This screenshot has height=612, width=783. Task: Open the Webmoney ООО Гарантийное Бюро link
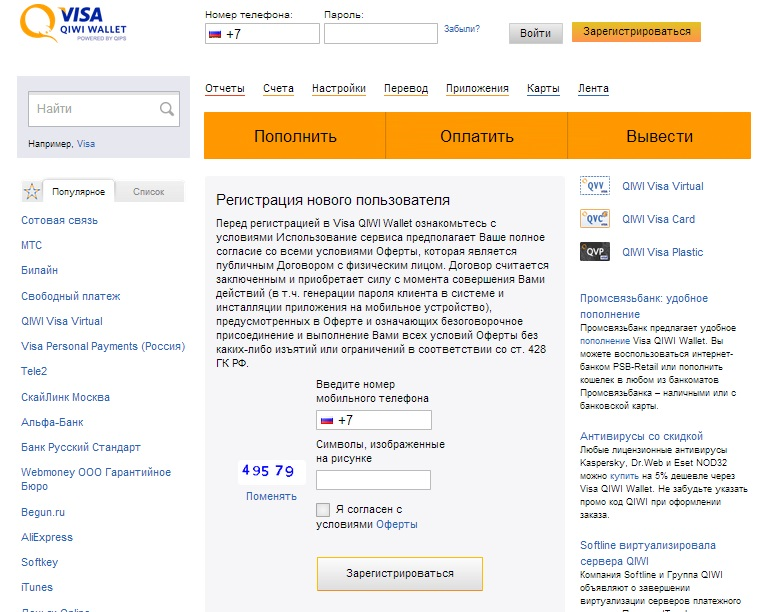96,479
